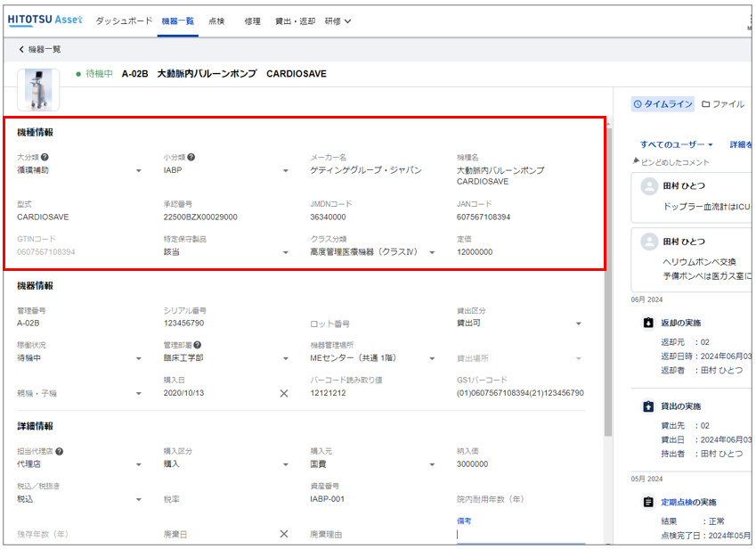Image resolution: width=756 pixels, height=549 pixels.
Task: Click the 資産番号 field showing IABP-001
Action: 373,499
